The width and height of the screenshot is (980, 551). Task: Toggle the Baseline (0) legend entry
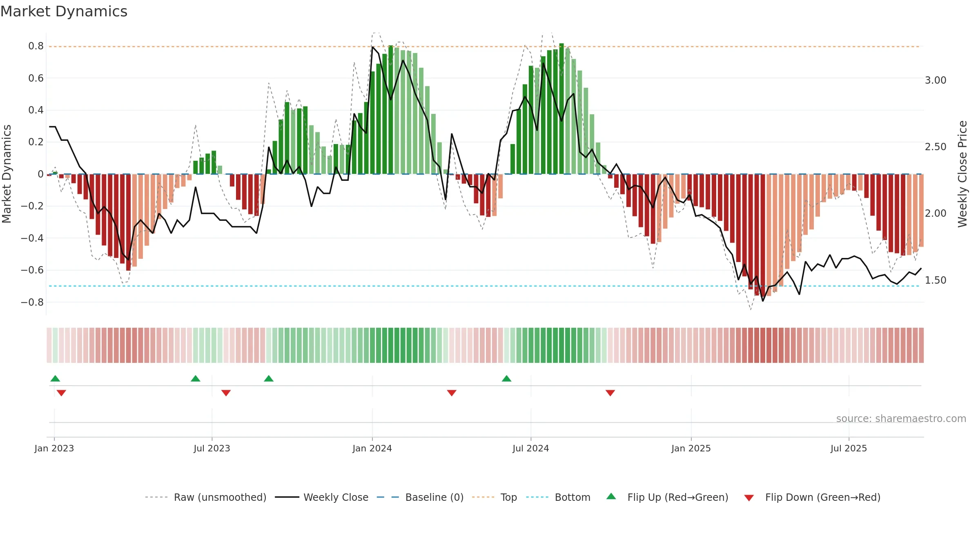pos(420,497)
